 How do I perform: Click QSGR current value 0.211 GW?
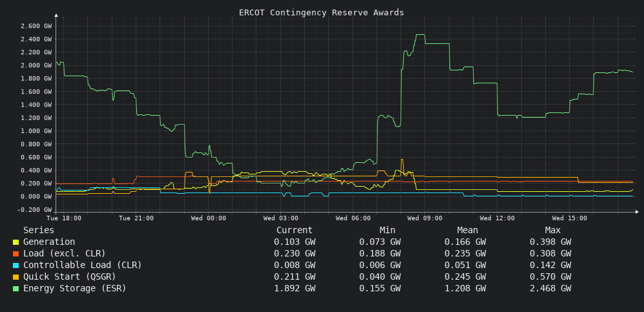pos(295,276)
